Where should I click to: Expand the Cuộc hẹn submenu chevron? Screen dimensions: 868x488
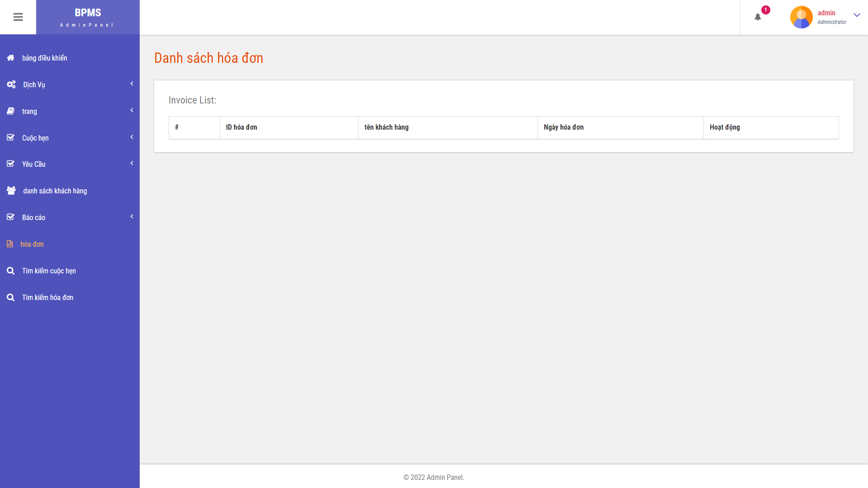click(132, 137)
